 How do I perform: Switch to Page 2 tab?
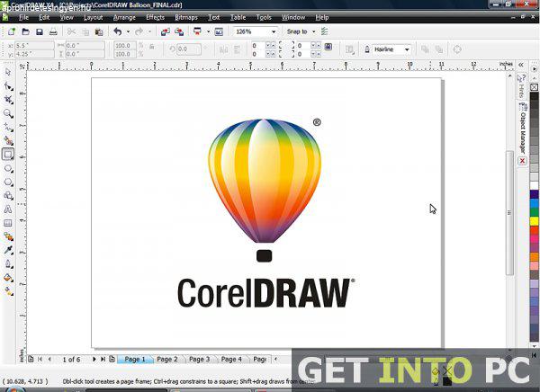click(167, 360)
